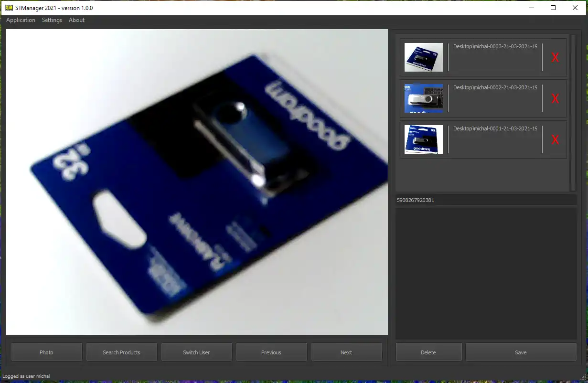Open the Settings menu
The height and width of the screenshot is (383, 588).
tap(52, 20)
